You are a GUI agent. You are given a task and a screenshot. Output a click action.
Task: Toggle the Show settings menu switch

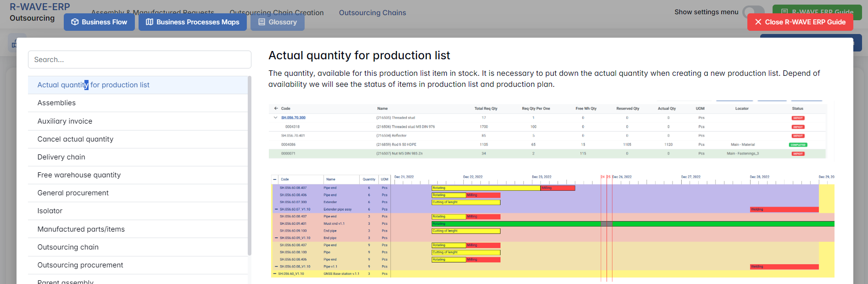pos(753,12)
